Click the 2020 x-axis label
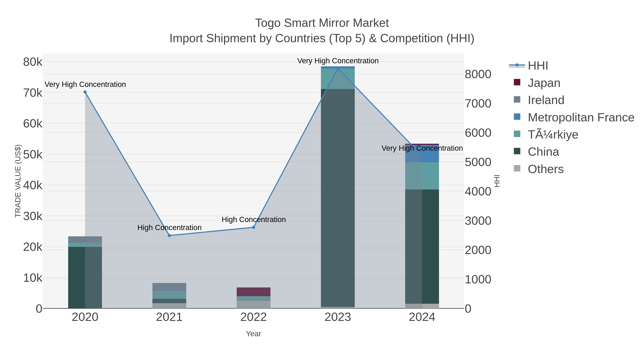The height and width of the screenshot is (362, 644). 85,317
